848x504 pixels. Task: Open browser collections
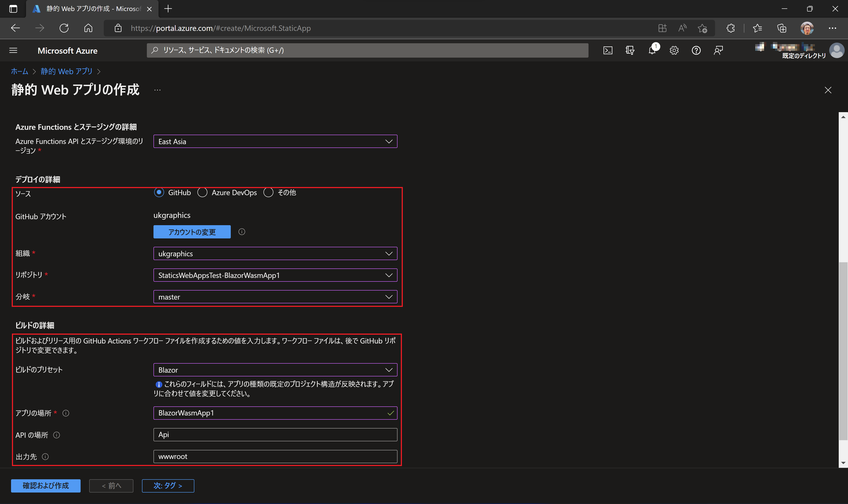(x=782, y=28)
